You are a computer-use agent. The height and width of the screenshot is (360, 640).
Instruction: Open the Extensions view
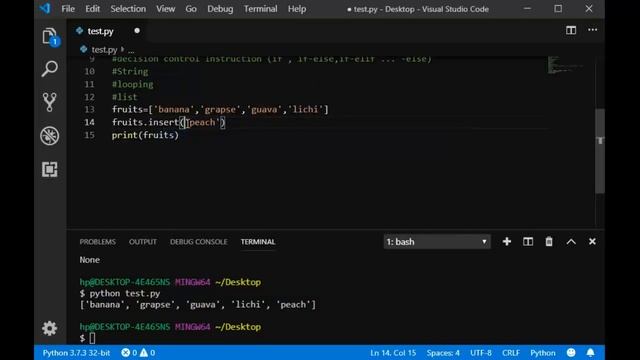[50, 169]
